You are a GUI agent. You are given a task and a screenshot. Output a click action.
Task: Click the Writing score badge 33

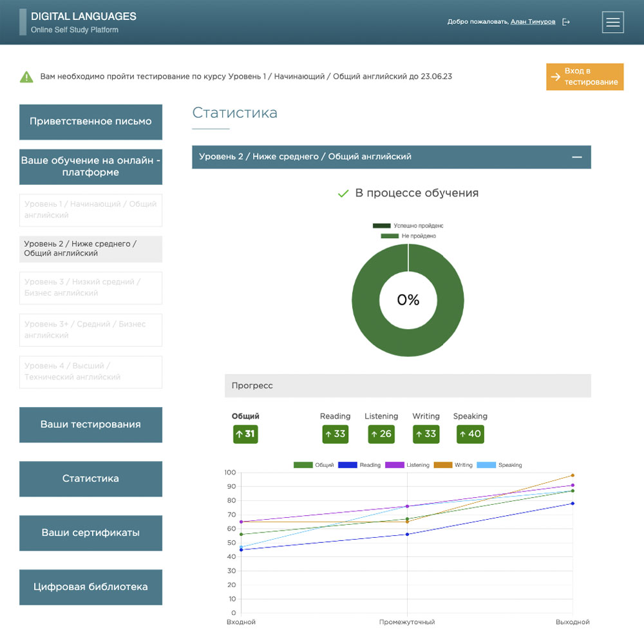(x=426, y=434)
